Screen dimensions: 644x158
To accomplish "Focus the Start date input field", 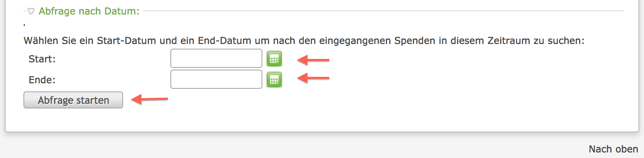I will (216, 59).
